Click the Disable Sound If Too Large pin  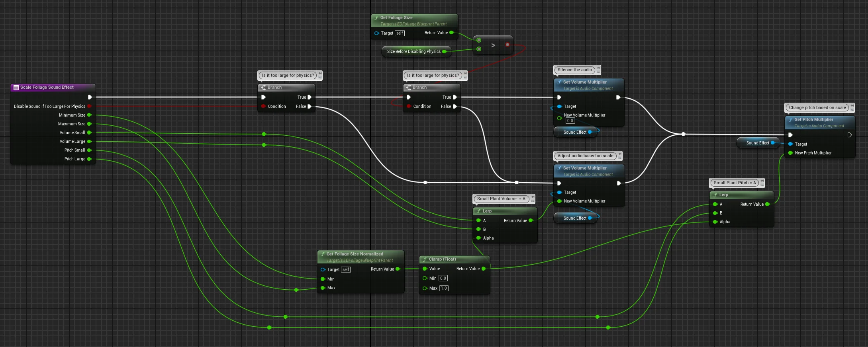pyautogui.click(x=89, y=106)
